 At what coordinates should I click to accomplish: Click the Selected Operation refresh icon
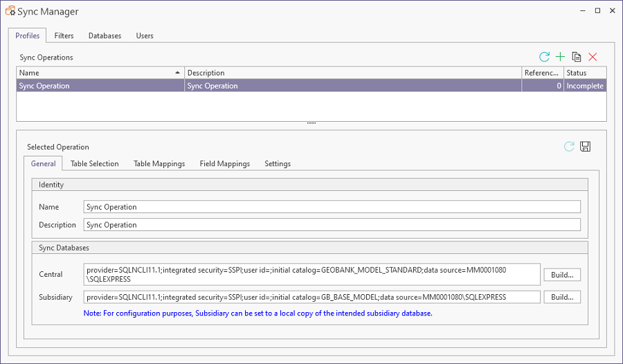(569, 146)
